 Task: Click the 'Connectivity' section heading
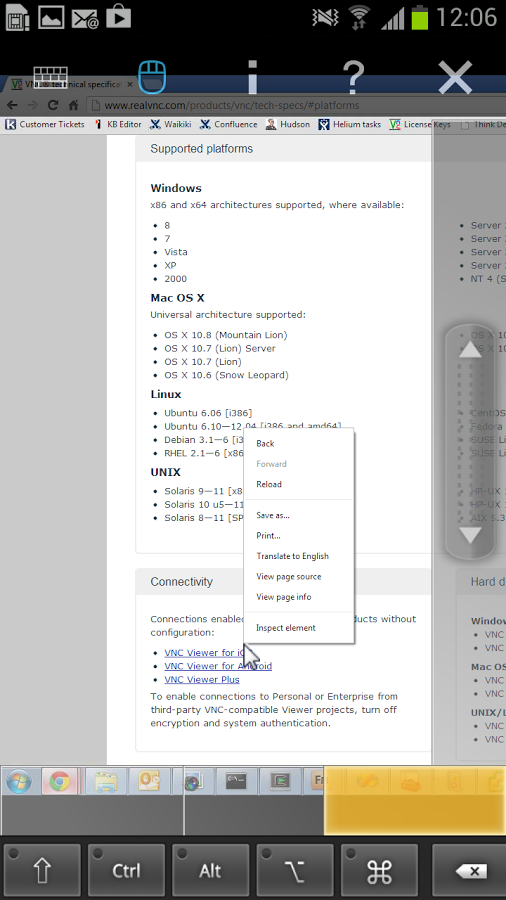[181, 582]
